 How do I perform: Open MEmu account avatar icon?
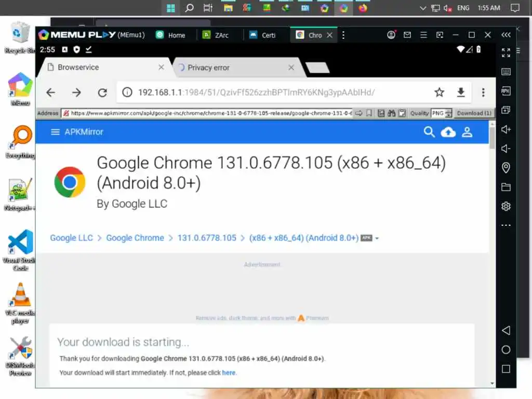[391, 35]
